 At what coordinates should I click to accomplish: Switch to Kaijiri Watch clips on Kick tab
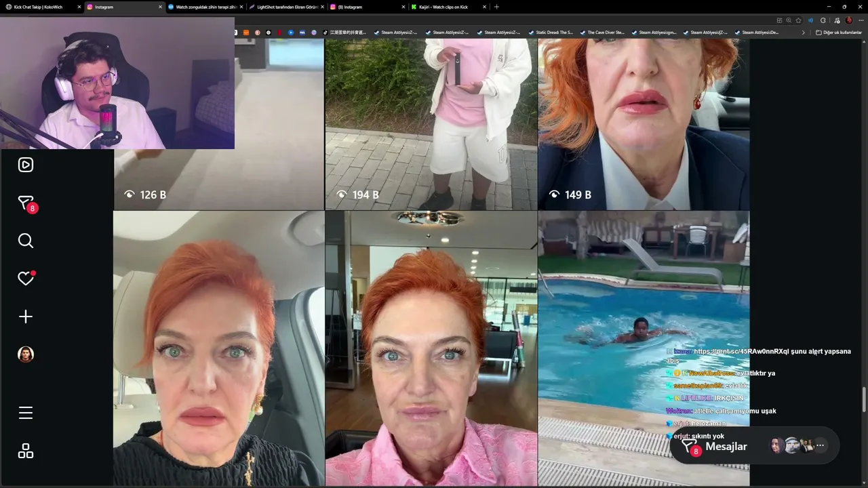(x=448, y=7)
